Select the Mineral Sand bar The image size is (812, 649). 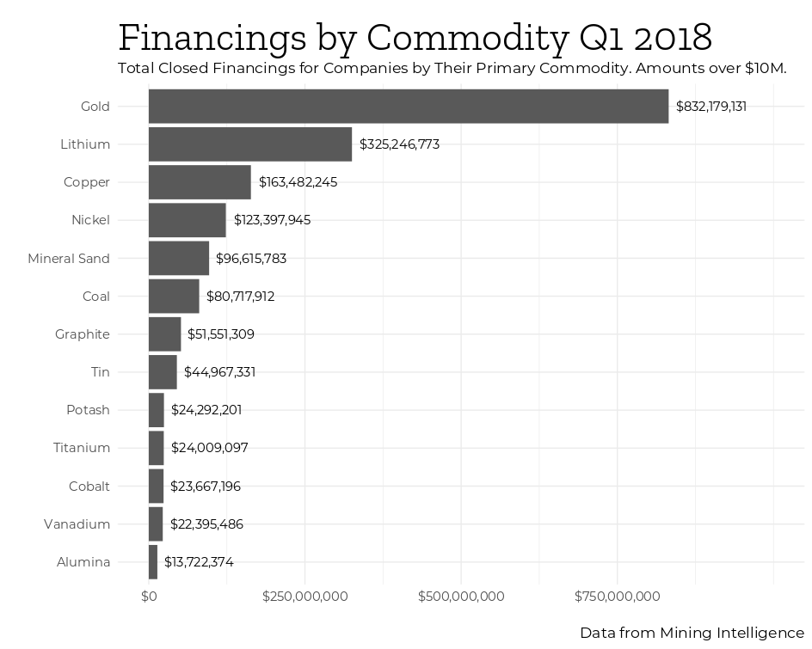[179, 258]
